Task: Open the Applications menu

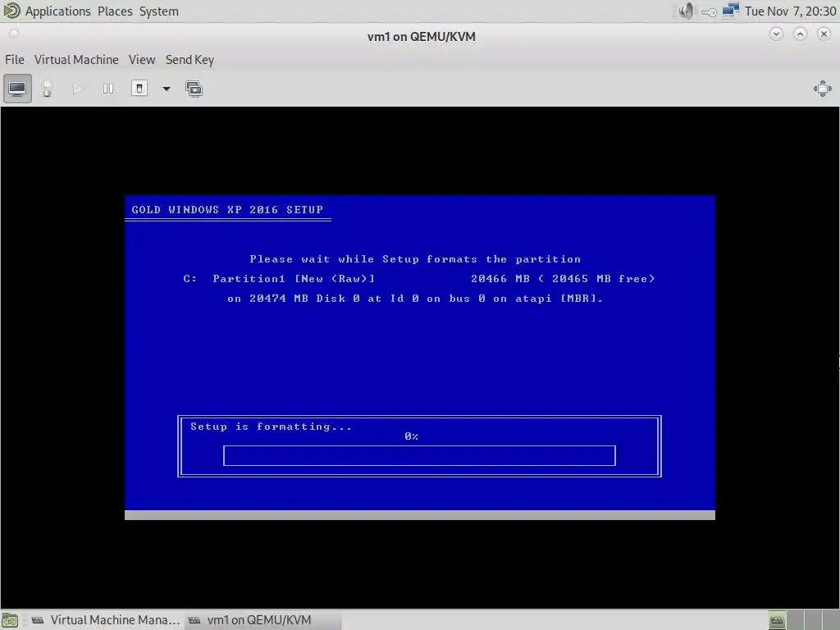Action: (58, 11)
